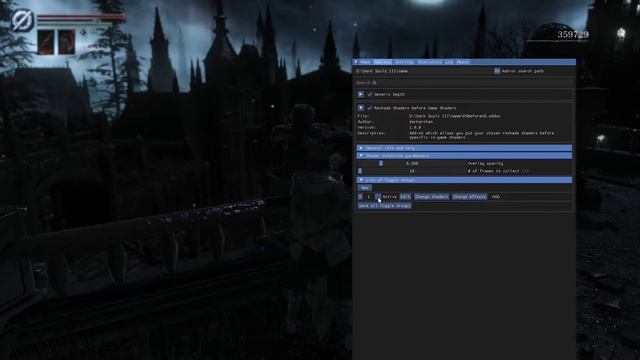
Task: Click the add-on search path text field
Action: coord(423,71)
